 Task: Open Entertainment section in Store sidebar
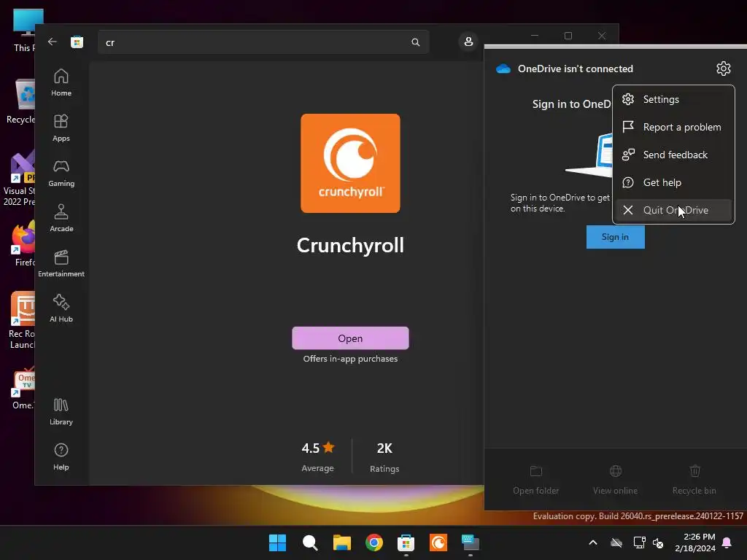(x=61, y=264)
